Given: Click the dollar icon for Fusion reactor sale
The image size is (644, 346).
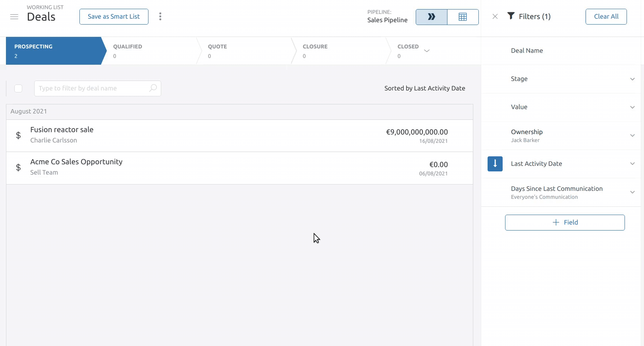Looking at the screenshot, I should pos(18,135).
